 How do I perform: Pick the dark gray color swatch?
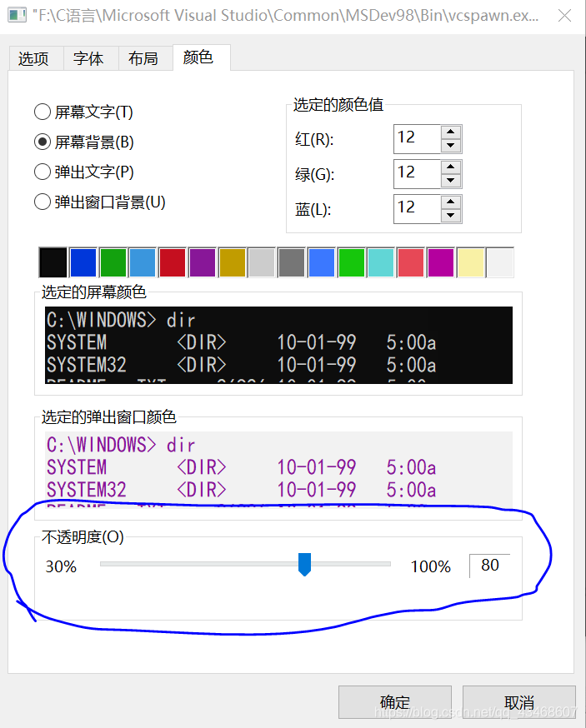pos(292,262)
